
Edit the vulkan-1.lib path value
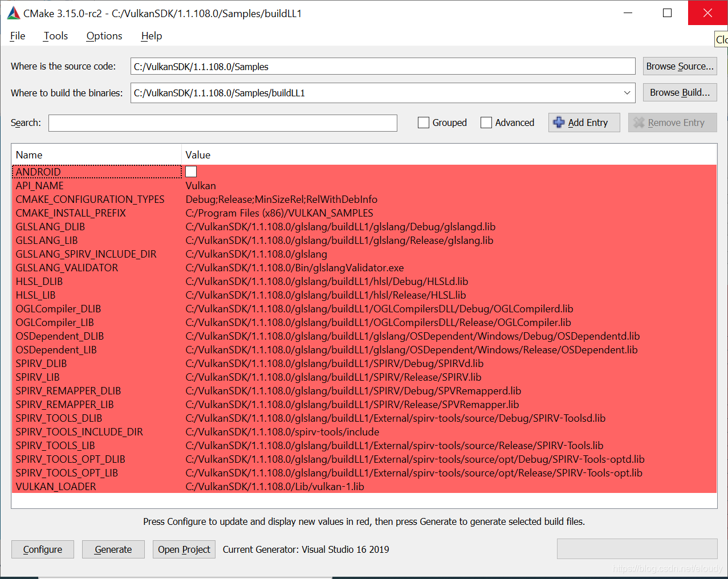coord(275,487)
